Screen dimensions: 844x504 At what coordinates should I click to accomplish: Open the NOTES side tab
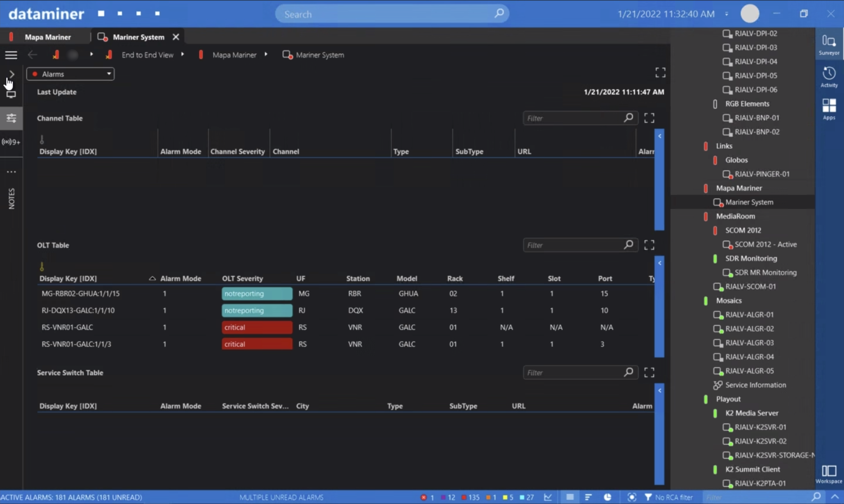[11, 198]
